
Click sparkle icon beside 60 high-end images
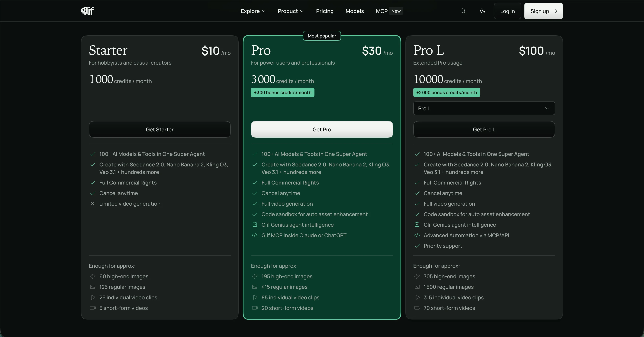point(92,276)
